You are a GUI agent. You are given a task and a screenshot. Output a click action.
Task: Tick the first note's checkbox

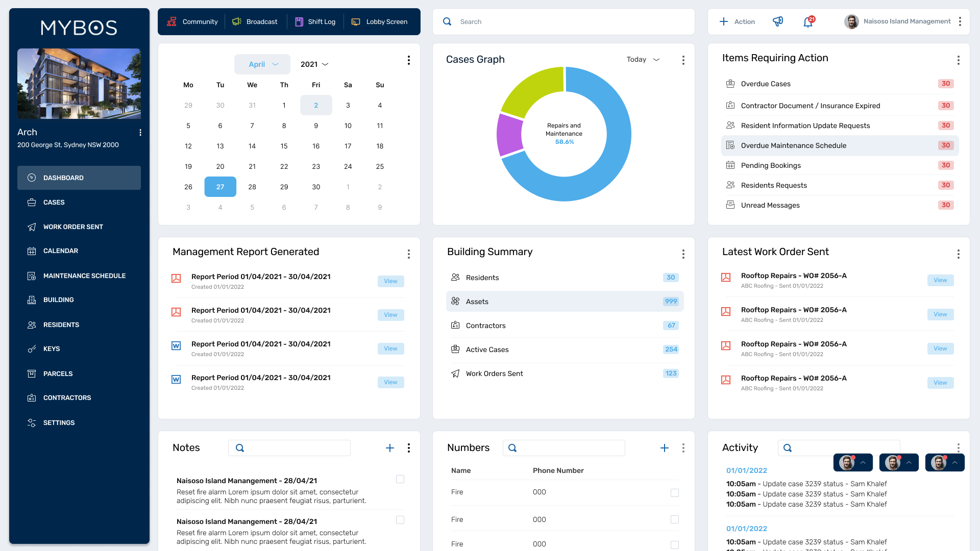(400, 479)
